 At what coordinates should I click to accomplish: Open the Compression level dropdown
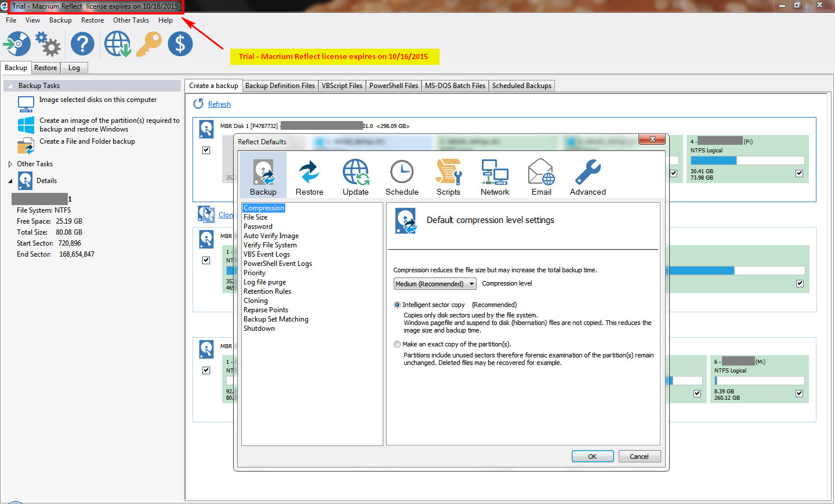pyautogui.click(x=435, y=284)
